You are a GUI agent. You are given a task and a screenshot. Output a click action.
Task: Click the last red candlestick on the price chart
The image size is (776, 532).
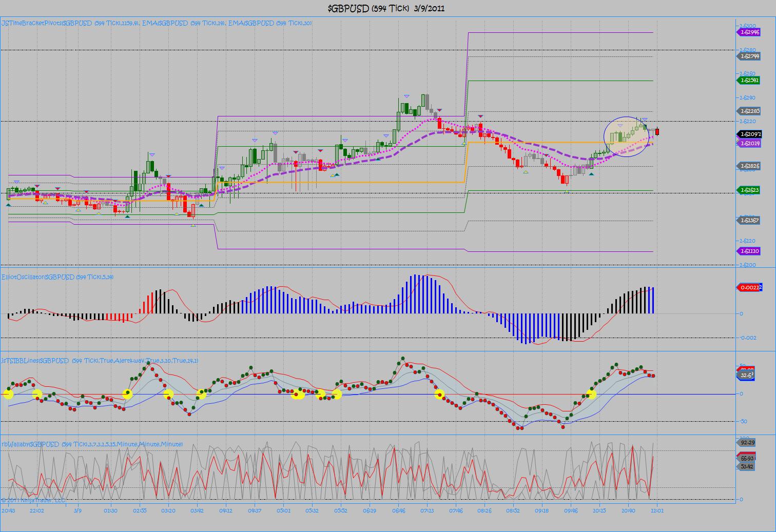657,132
